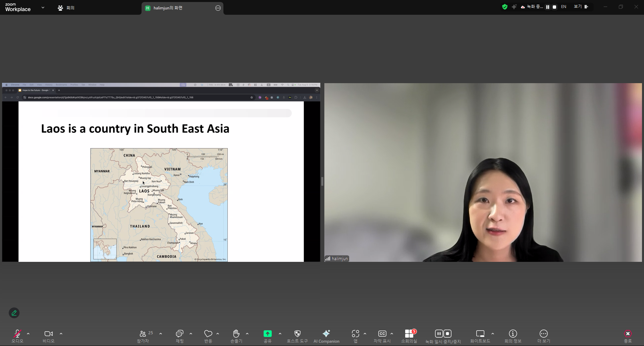Click the green 공유 share screen icon
This screenshot has width=644, height=346.
point(267,334)
